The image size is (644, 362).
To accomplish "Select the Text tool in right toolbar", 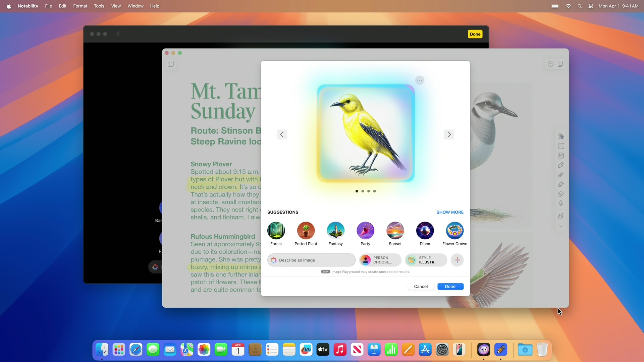I will [560, 136].
